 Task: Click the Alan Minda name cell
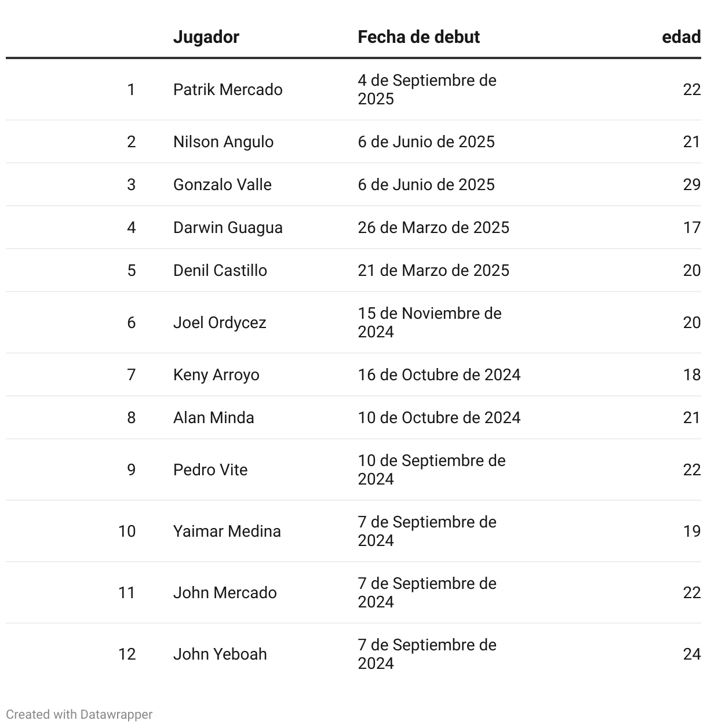click(214, 418)
